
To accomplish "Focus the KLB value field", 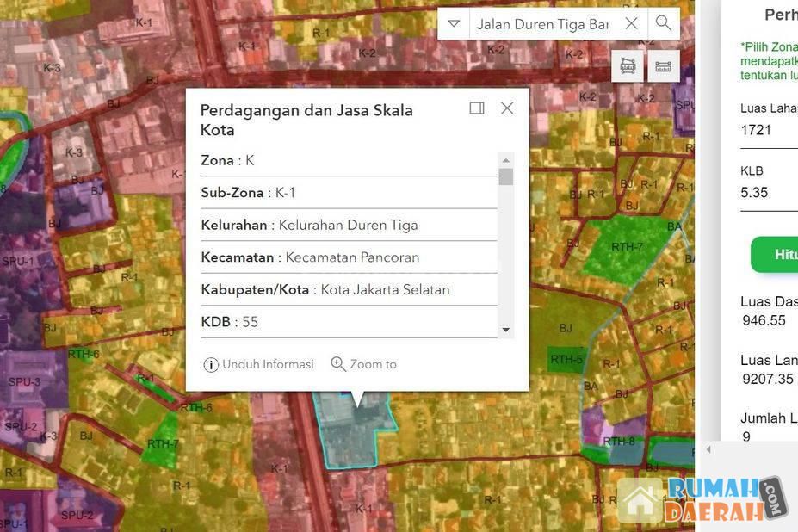I will coord(768,193).
